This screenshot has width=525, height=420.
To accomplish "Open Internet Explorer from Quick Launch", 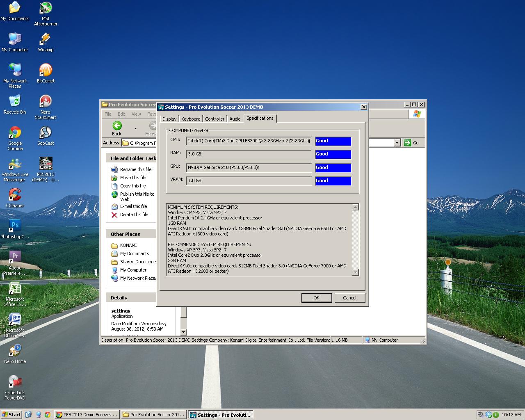I will click(28, 415).
